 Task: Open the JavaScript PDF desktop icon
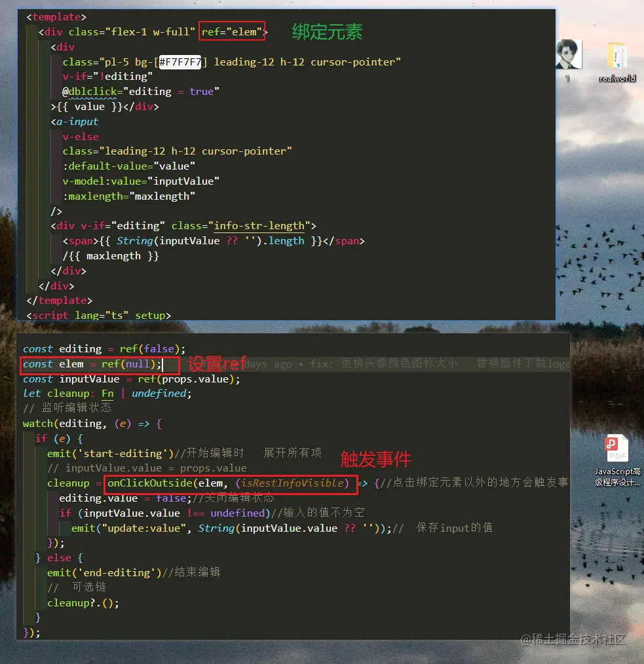[617, 460]
